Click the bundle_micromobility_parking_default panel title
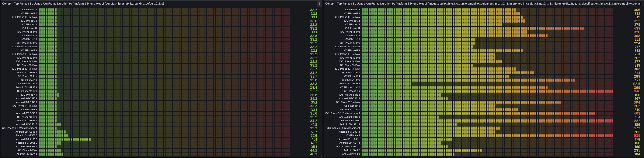This screenshot has width=644, height=158. click(83, 3)
